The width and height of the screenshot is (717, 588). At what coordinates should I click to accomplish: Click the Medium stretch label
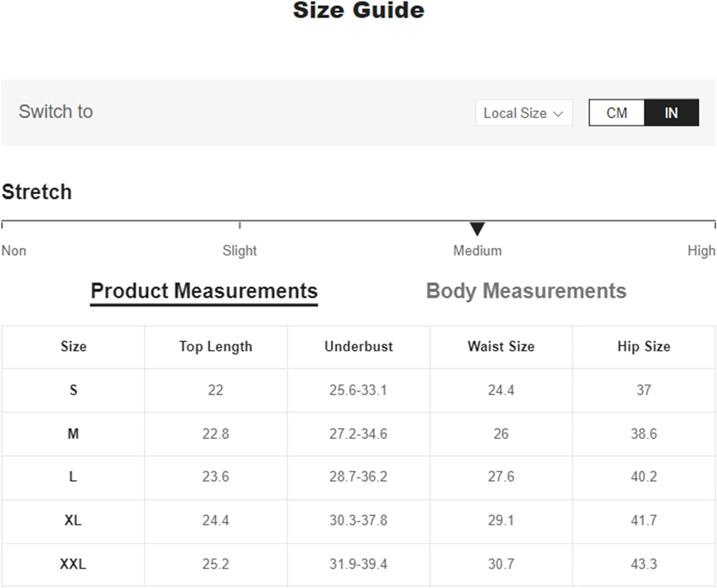pos(478,250)
